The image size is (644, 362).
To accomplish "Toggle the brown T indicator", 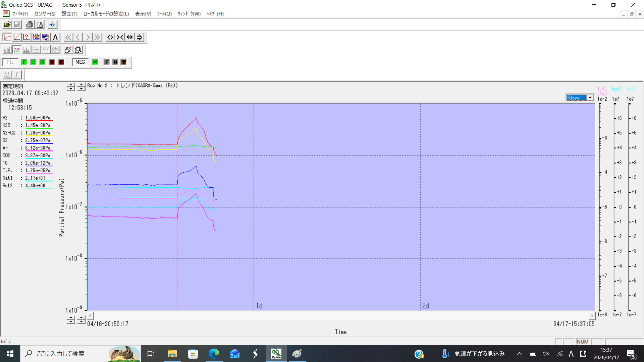I will pos(124,62).
